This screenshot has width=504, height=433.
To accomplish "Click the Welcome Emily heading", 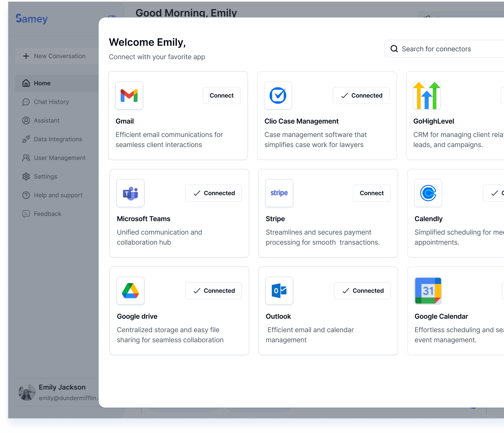I will tap(147, 42).
